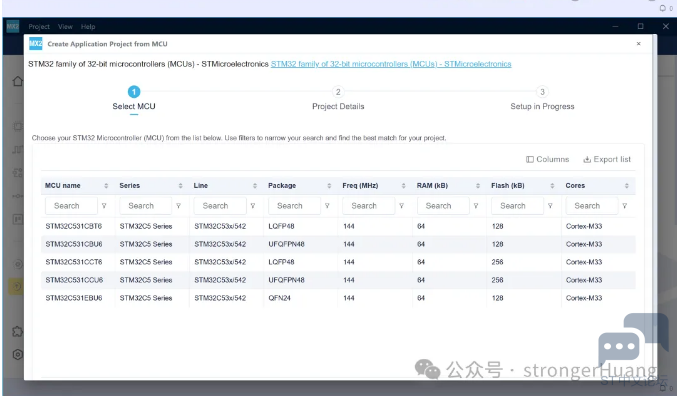Sort by Package column arrows

pos(329,186)
